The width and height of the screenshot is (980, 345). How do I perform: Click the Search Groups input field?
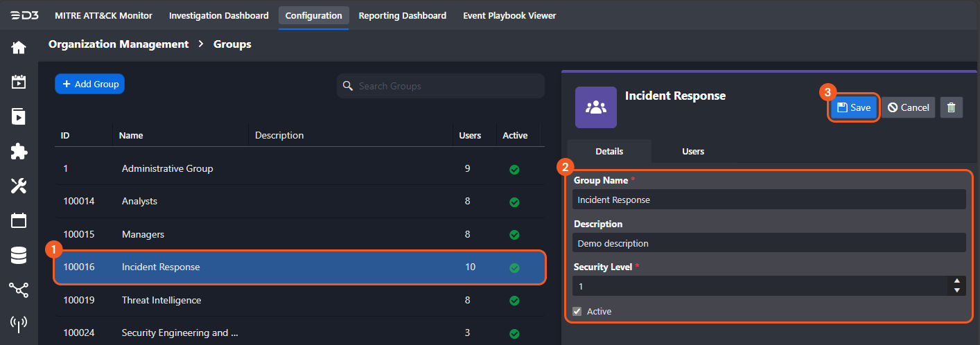(x=447, y=87)
